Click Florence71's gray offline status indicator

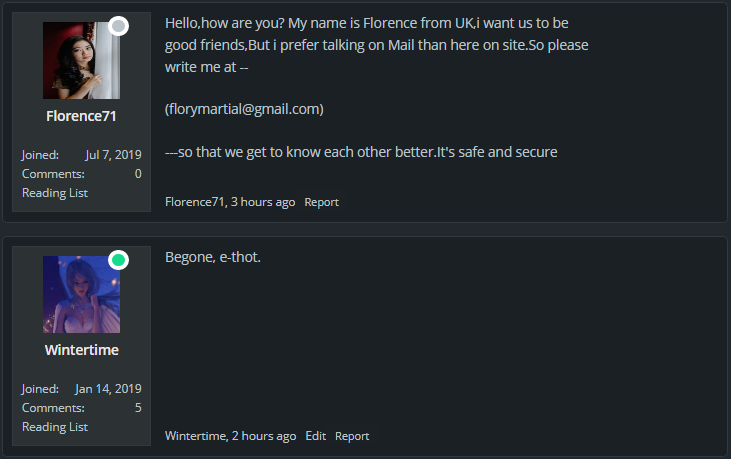pos(118,26)
